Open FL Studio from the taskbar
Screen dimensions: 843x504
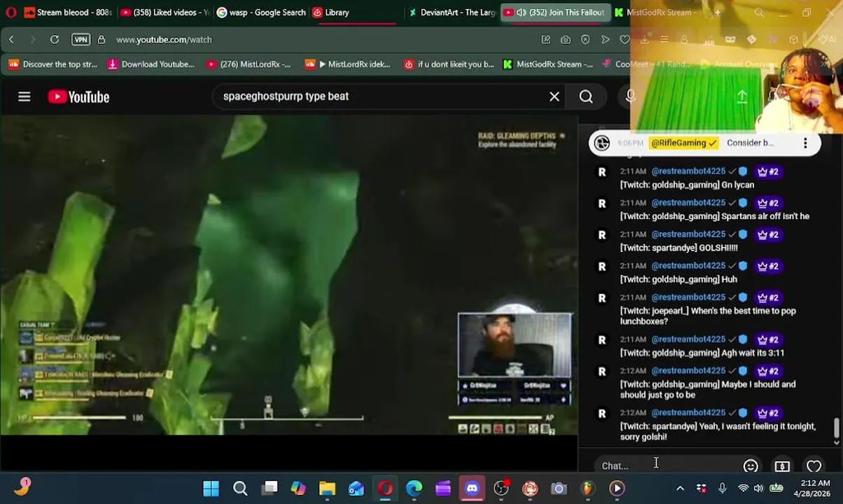(x=587, y=489)
